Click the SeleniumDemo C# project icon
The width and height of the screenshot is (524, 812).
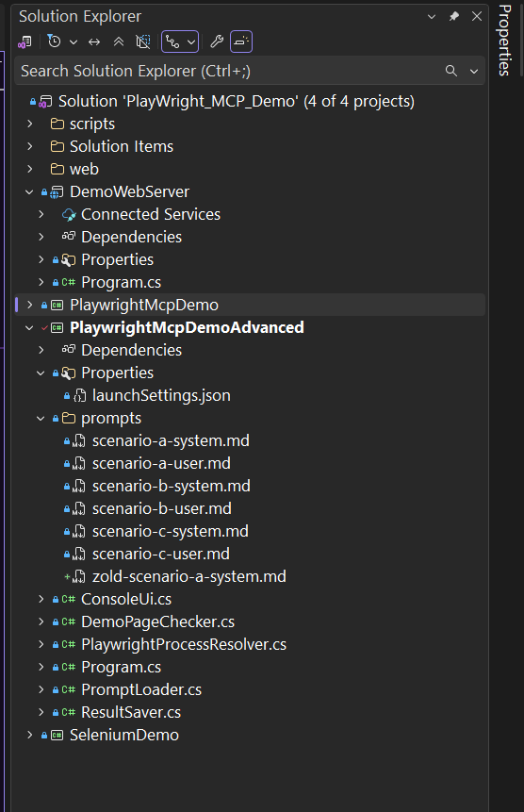pyautogui.click(x=57, y=736)
